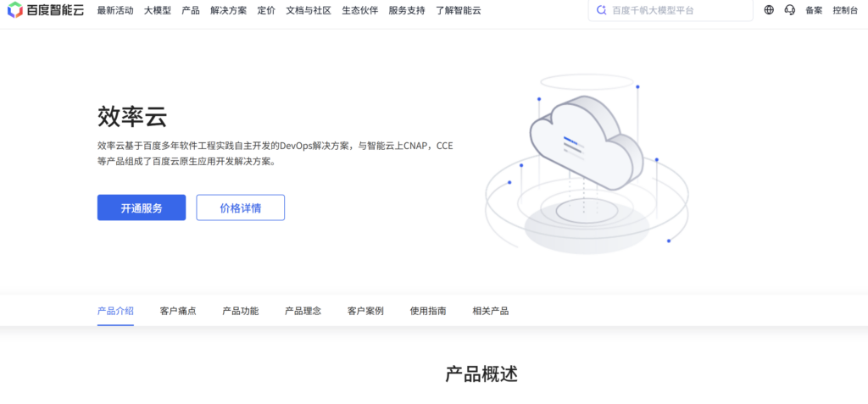Open the 生态伙伴 menu
The image size is (868, 404).
click(359, 10)
